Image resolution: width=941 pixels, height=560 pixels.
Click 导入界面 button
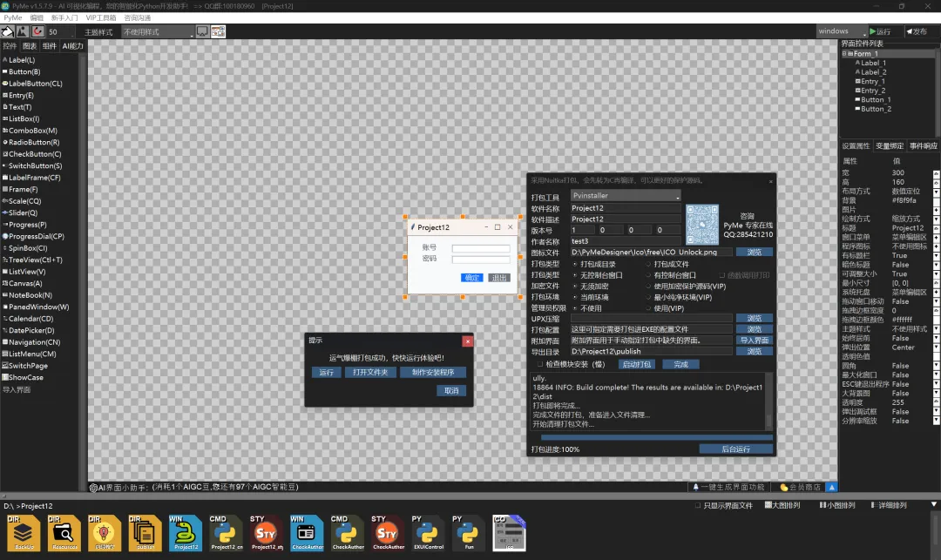[755, 340]
